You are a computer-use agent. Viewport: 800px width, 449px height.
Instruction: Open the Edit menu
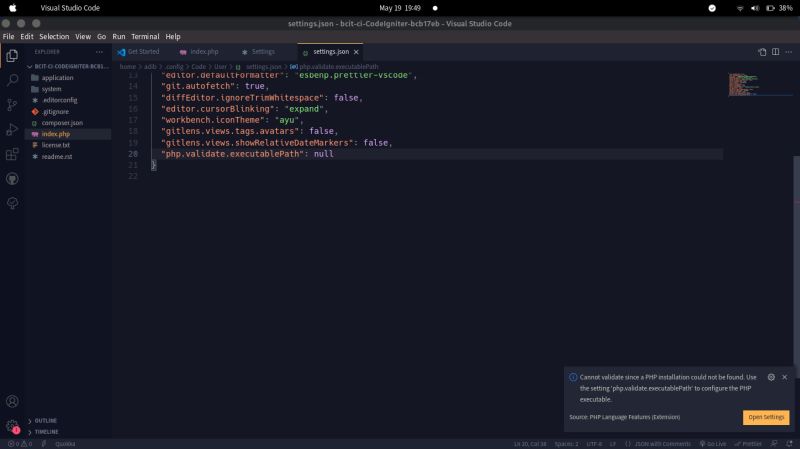click(27, 37)
